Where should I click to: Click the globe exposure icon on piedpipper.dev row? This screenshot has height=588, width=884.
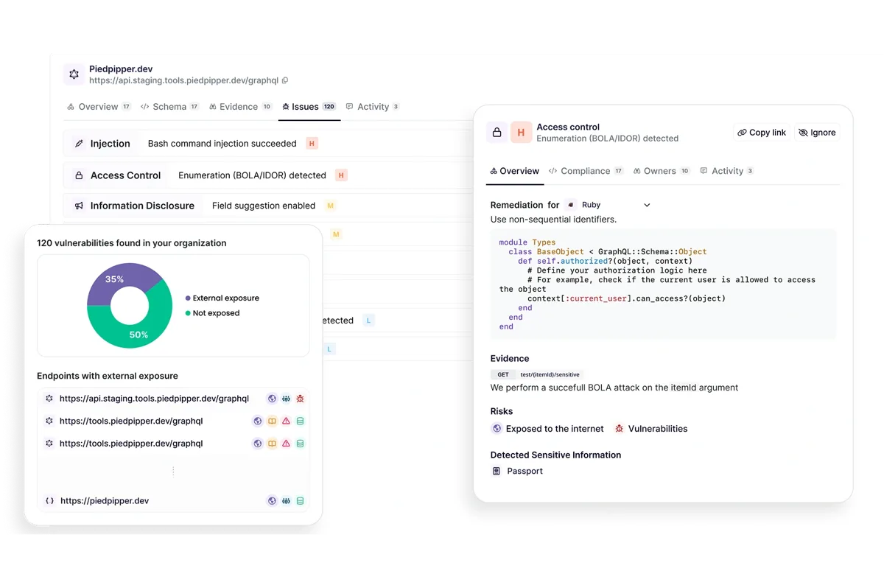pyautogui.click(x=272, y=500)
